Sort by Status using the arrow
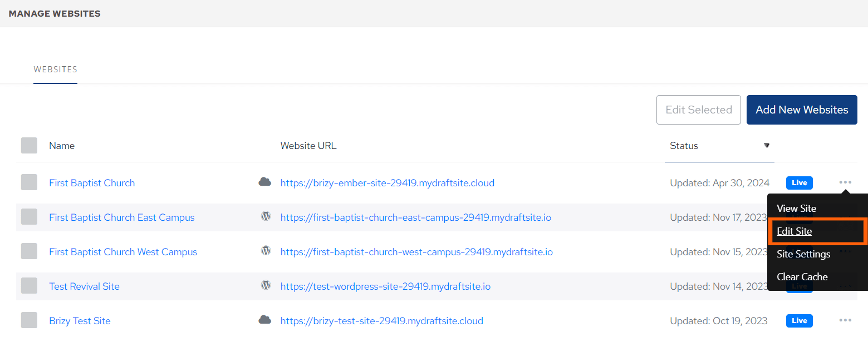This screenshot has height=342, width=868. point(766,146)
